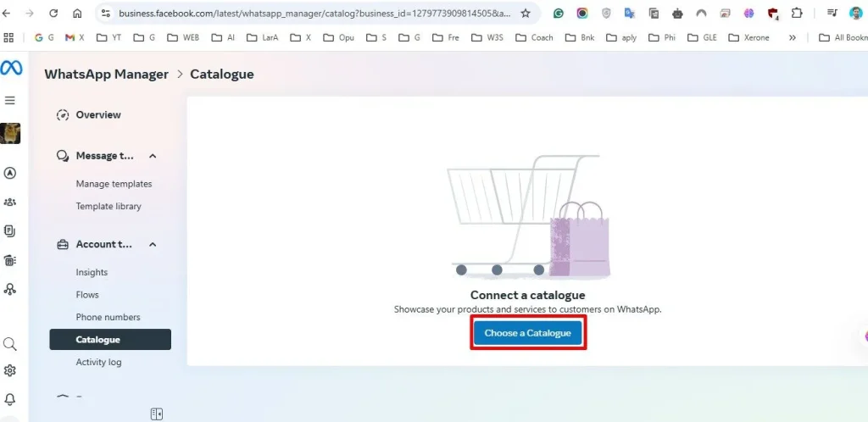Open the hamburger menu in left rail
Screen dimensions: 868x422
(10, 100)
